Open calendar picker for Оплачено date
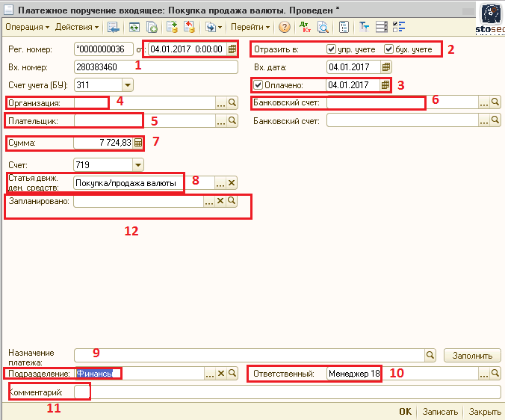This screenshot has height=420, width=505. 385,84
